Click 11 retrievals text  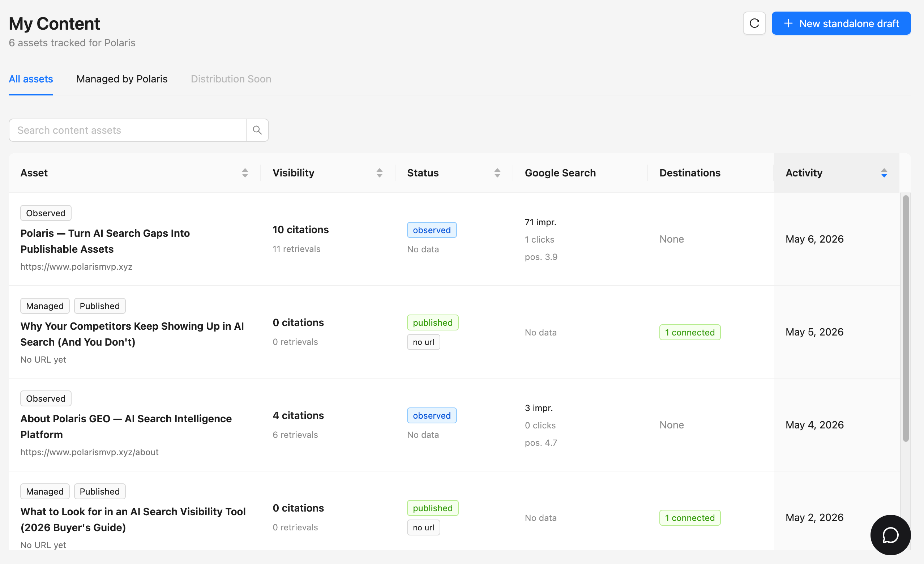tap(297, 249)
